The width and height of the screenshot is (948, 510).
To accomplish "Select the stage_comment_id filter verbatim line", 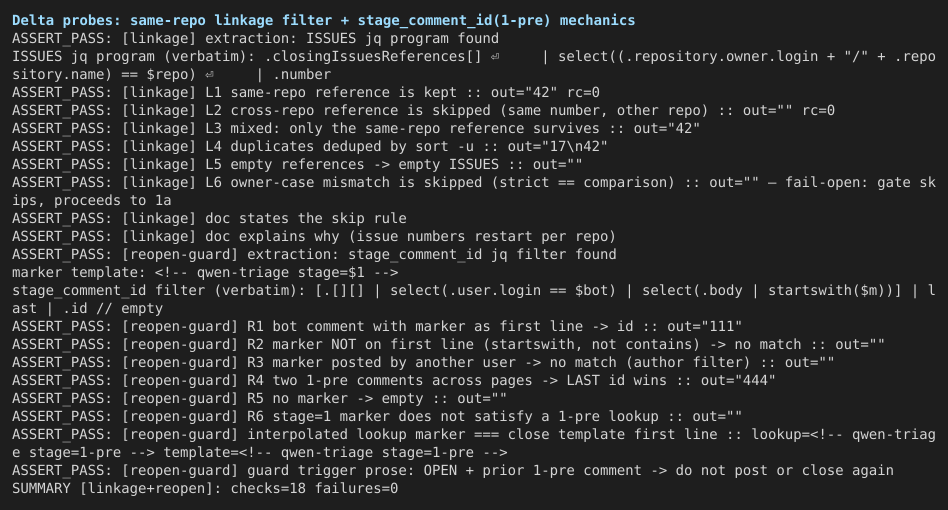I will point(474,300).
